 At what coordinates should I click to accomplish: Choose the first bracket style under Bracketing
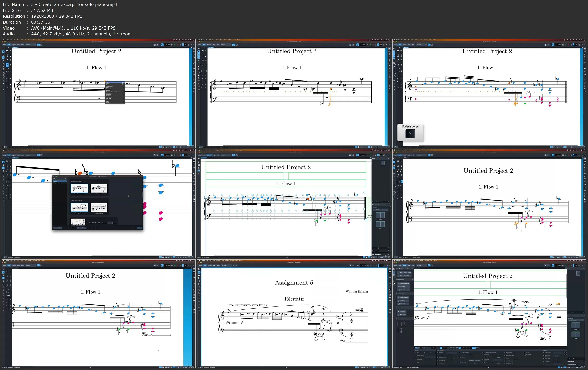[398, 324]
